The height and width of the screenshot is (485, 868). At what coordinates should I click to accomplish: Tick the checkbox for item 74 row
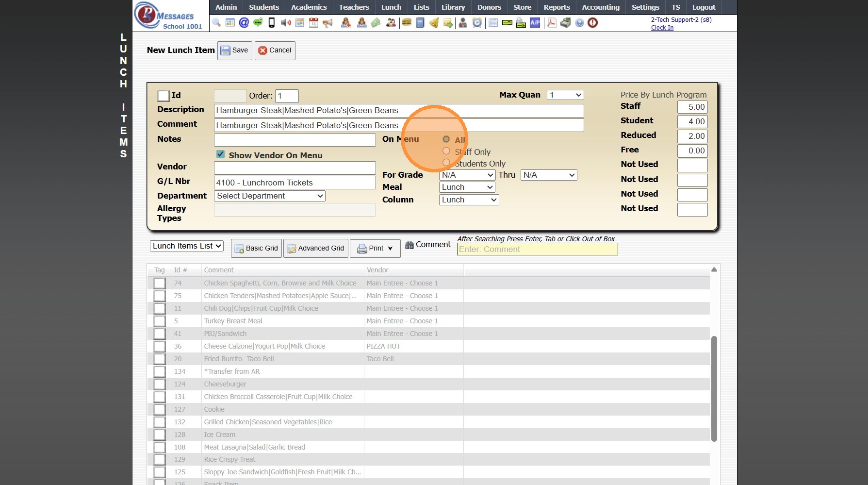point(160,283)
